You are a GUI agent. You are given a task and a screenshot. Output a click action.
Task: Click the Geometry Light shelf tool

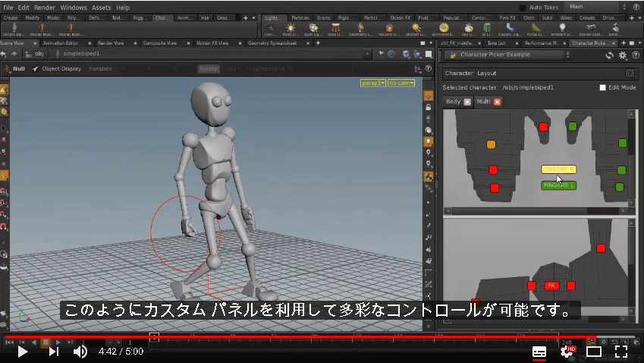360,30
